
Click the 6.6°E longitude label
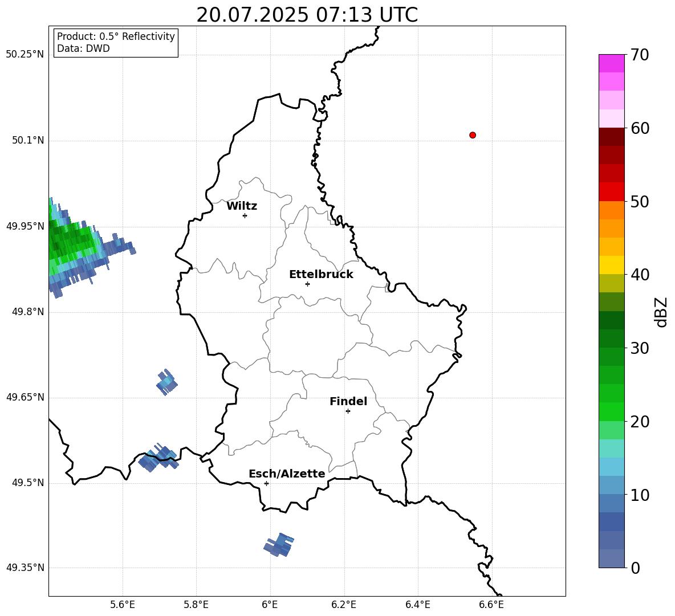pyautogui.click(x=491, y=605)
